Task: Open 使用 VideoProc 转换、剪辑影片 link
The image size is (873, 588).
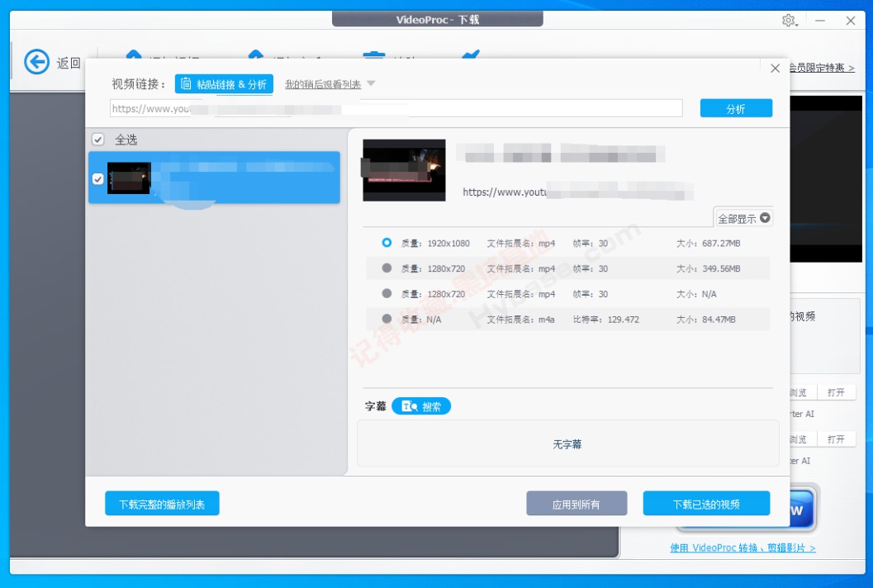Action: point(743,548)
